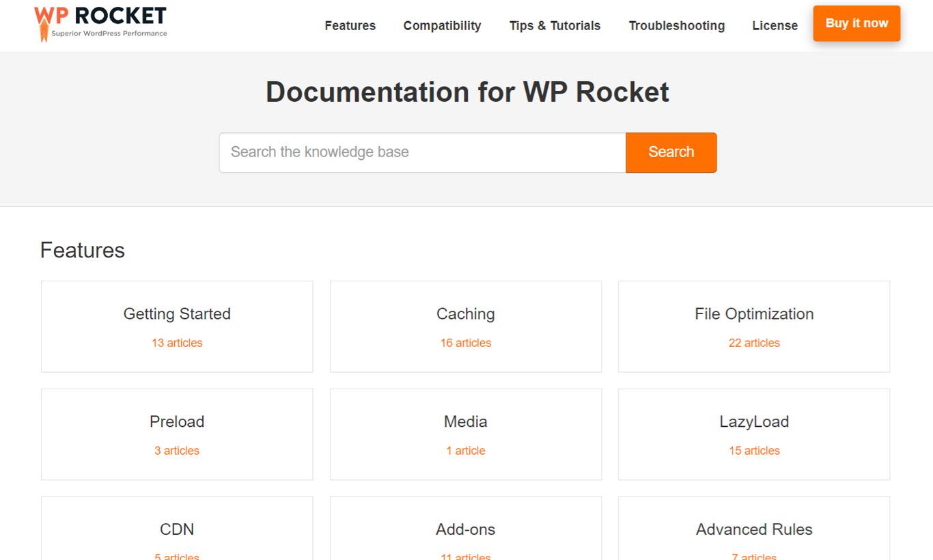Click the "3 articles" text

(177, 451)
